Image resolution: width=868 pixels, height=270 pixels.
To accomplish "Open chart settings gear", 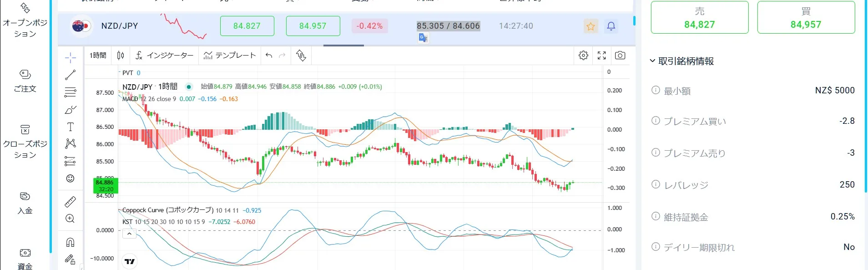I will [583, 56].
